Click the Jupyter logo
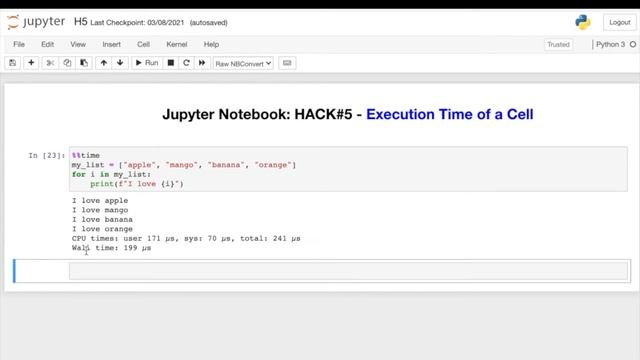The height and width of the screenshot is (360, 640). coord(36,22)
